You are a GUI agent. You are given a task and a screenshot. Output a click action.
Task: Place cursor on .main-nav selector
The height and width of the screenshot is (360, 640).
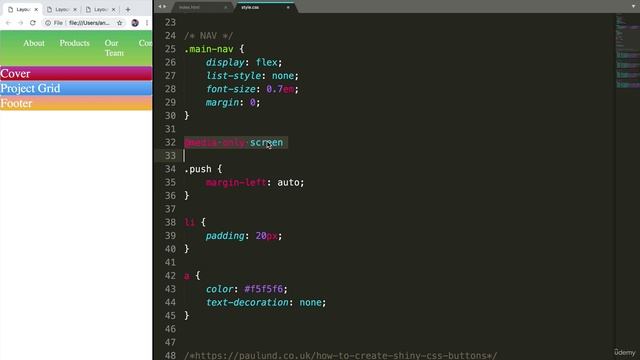209,49
